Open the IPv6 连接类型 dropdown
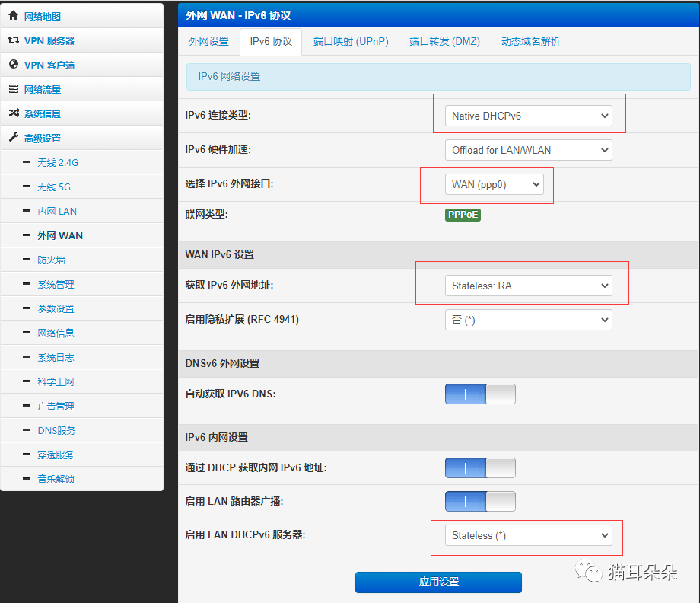 click(528, 115)
